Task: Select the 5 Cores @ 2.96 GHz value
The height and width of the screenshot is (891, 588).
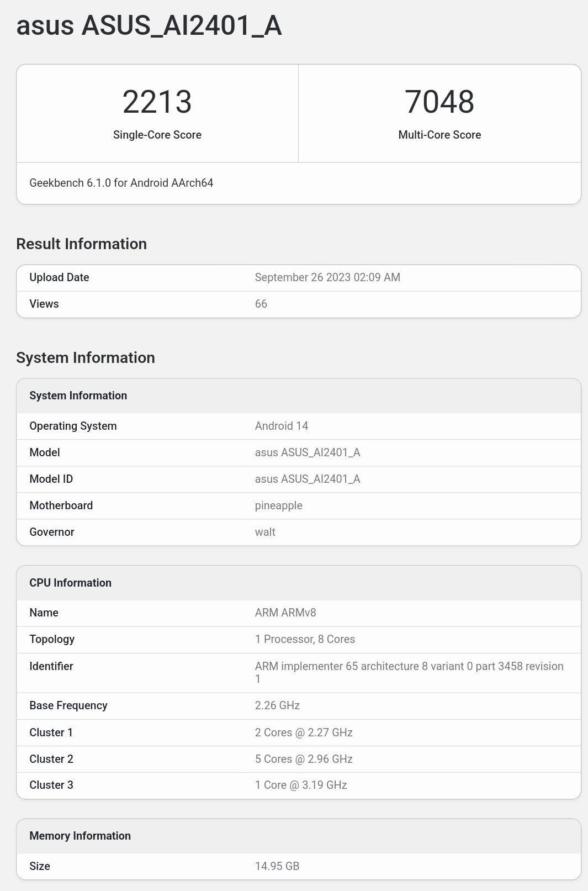Action: click(304, 759)
